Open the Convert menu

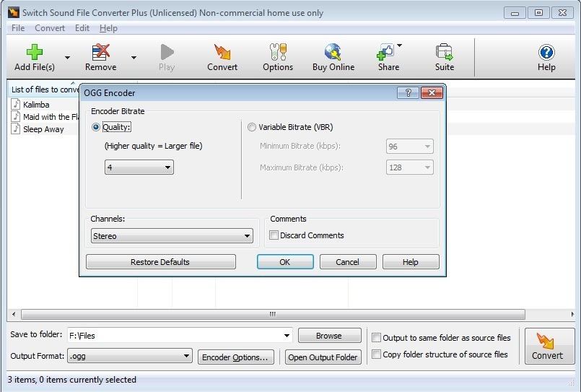pos(50,28)
